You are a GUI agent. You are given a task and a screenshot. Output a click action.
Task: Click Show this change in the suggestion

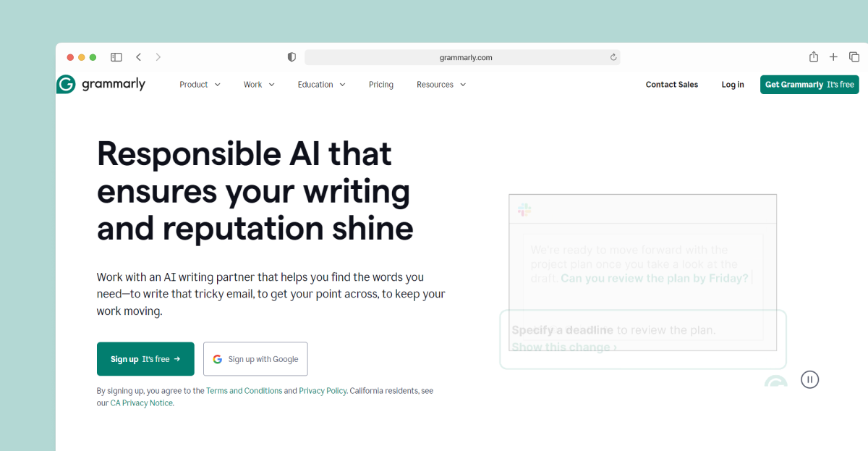(564, 347)
